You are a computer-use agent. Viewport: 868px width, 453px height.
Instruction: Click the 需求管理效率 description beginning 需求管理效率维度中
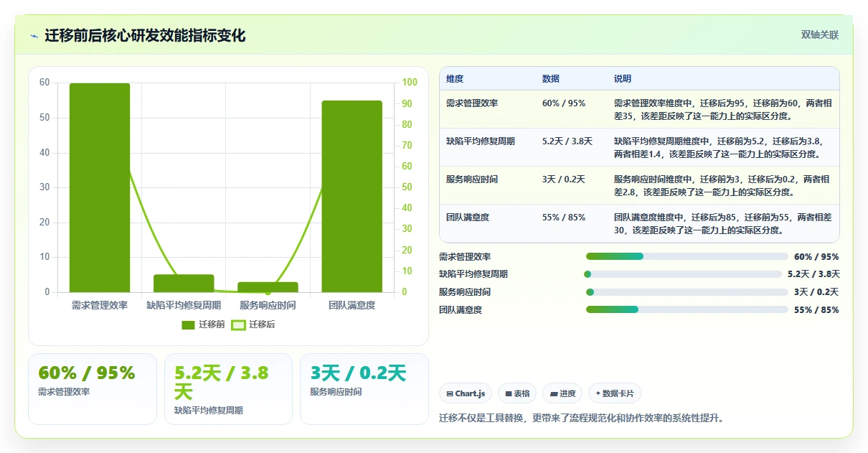723,110
